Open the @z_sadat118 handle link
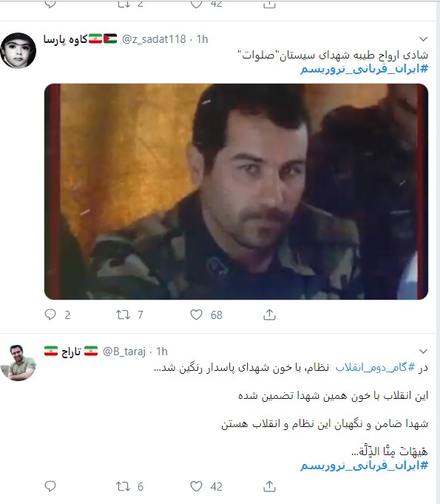The image size is (440, 504). (x=154, y=39)
